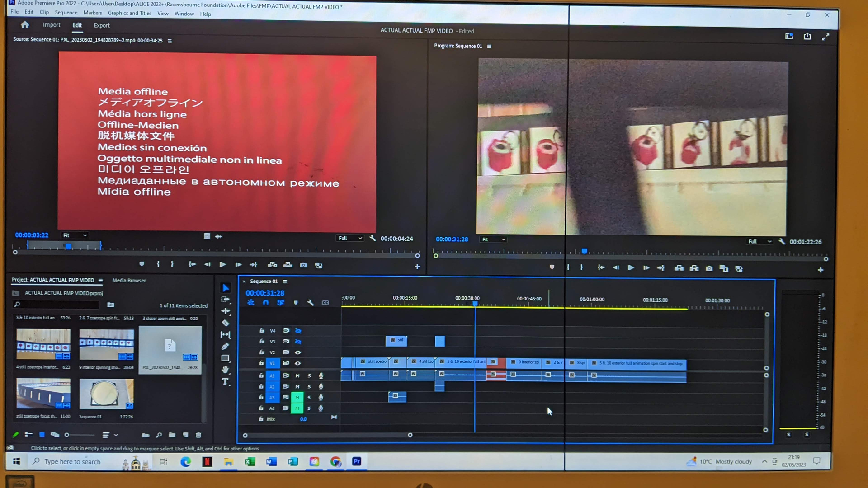Show the V4 track output
The width and height of the screenshot is (868, 488).
[x=298, y=331]
